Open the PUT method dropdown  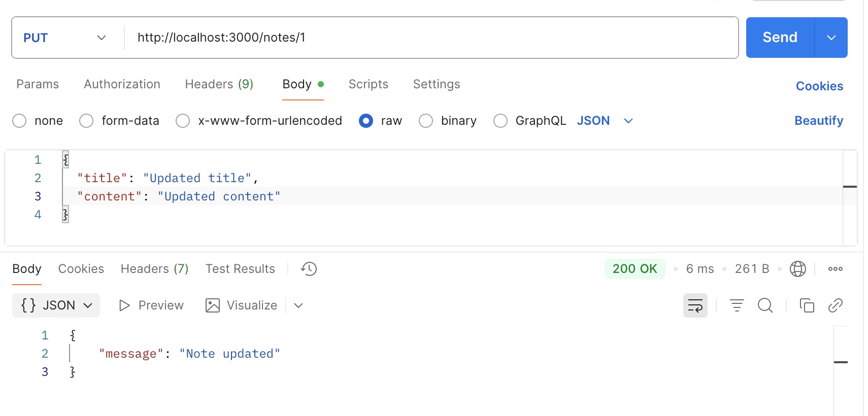(65, 38)
